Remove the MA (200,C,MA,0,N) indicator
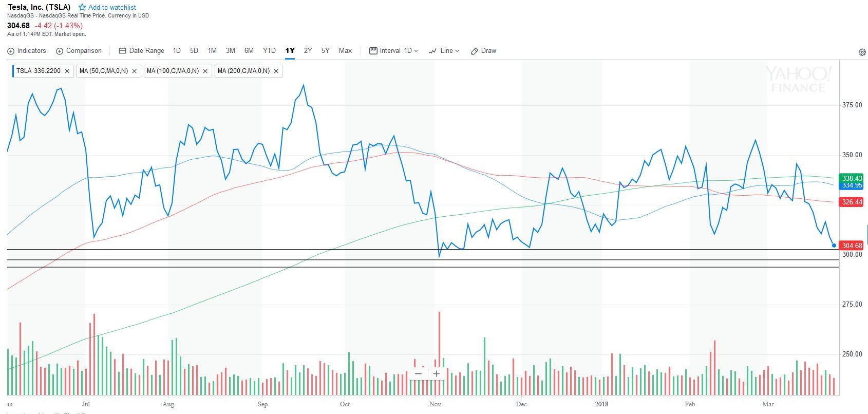The height and width of the screenshot is (414, 868). point(276,71)
